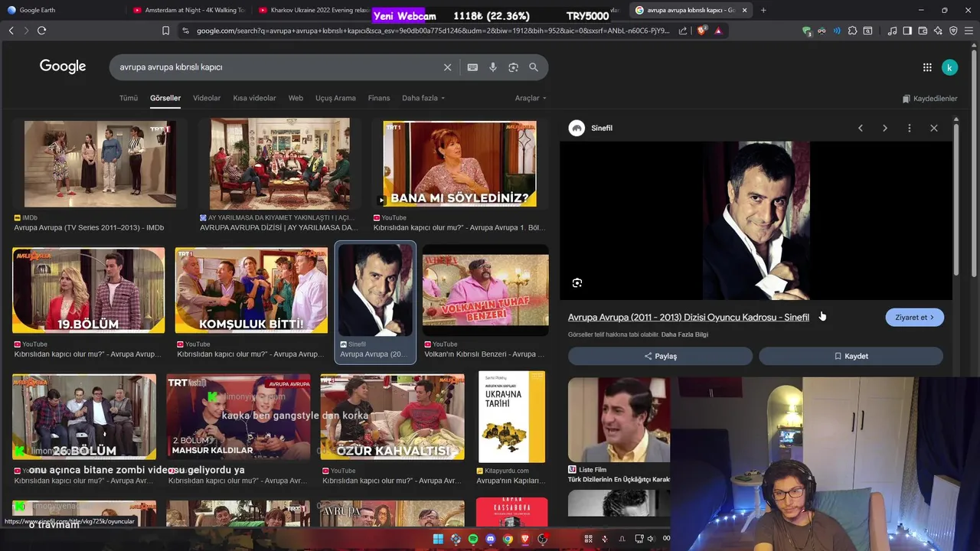Open the on-screen keyboard icon in search bar
This screenshot has width=980, height=551.
(x=472, y=67)
